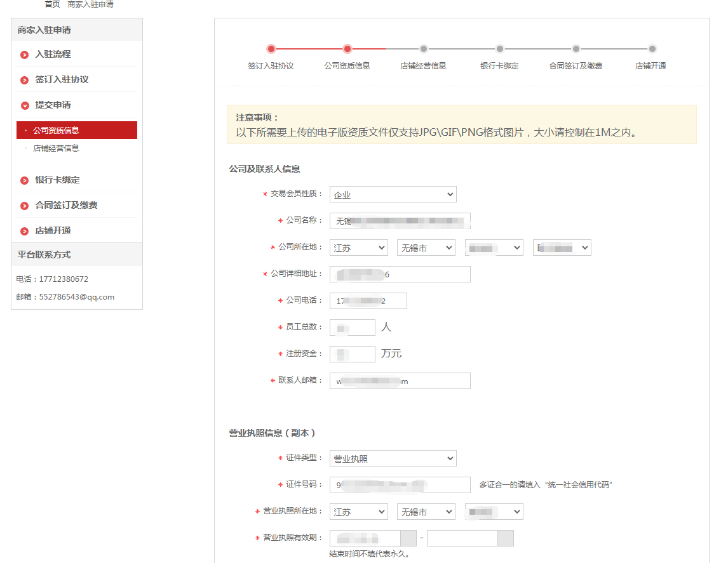Click the start date calendar button for 营业执照有效期

(408, 538)
